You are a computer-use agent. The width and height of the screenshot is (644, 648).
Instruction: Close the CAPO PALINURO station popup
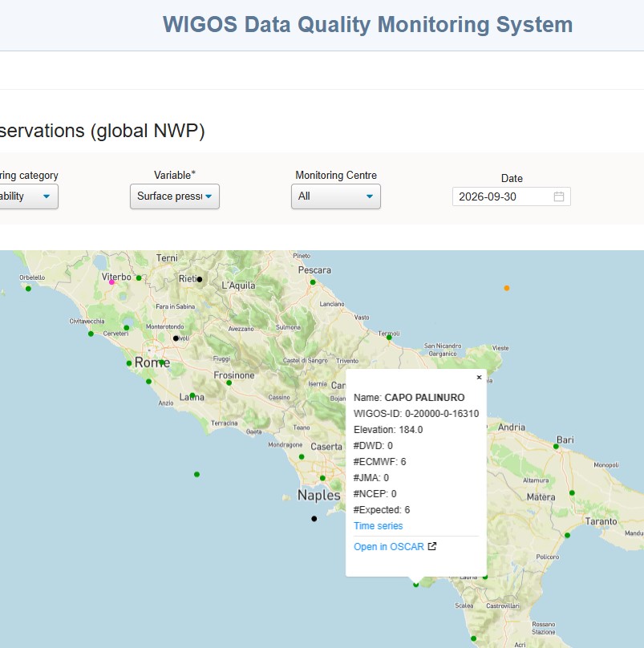point(479,377)
